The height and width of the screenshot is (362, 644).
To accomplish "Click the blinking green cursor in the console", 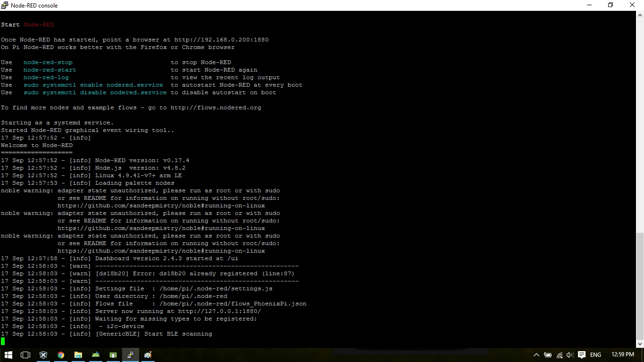I will pos(2,341).
